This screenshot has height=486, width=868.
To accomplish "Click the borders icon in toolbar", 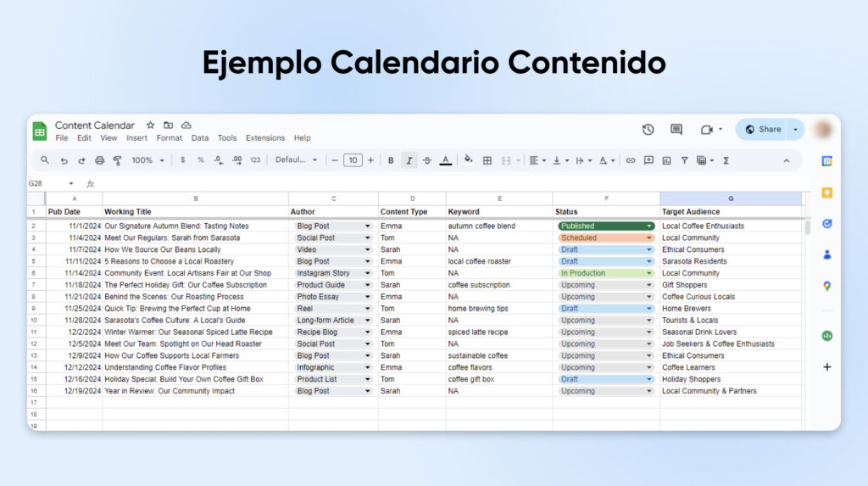I will 487,160.
